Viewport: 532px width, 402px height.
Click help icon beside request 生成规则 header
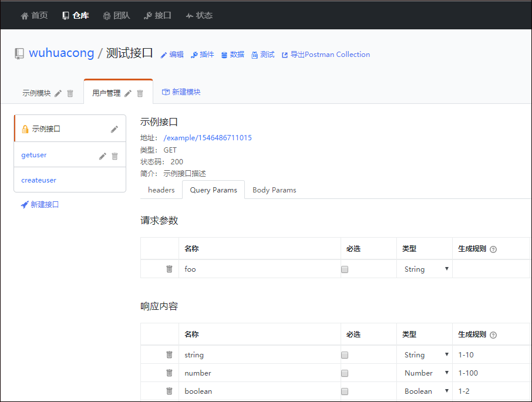point(493,249)
